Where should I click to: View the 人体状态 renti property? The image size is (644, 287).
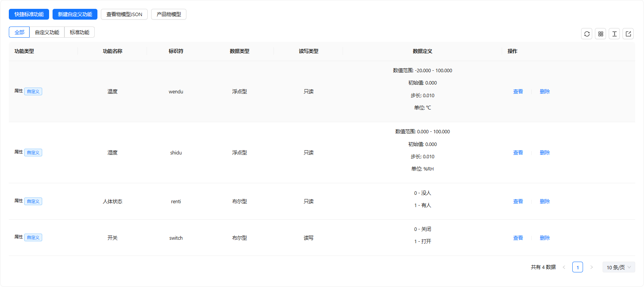coord(518,201)
